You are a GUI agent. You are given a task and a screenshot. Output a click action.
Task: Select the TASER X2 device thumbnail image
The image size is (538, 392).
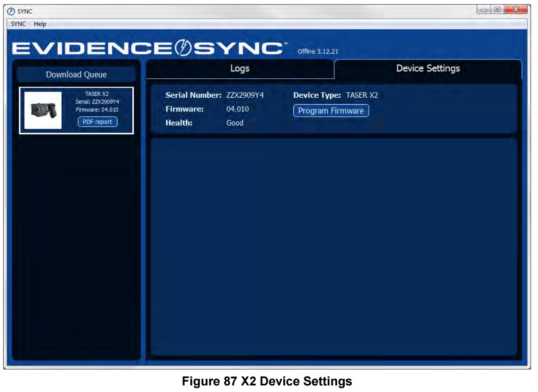coord(42,110)
